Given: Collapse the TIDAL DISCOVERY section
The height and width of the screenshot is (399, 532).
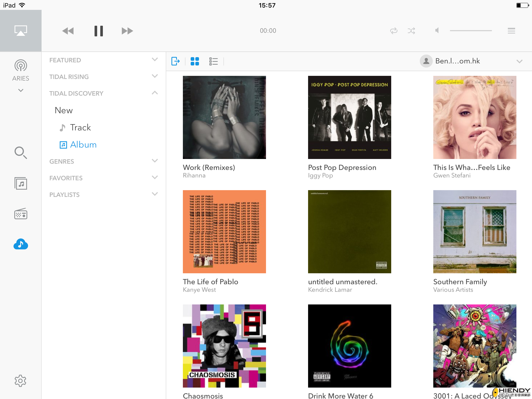Looking at the screenshot, I should [155, 93].
